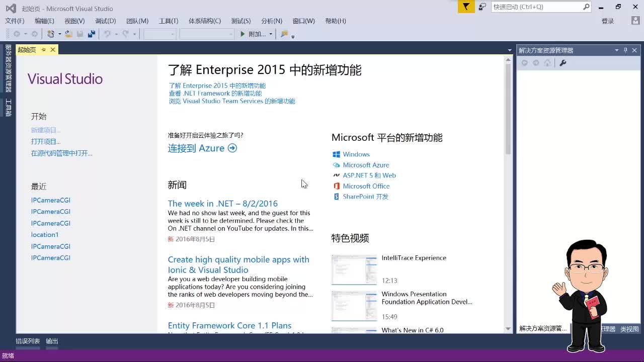
Task: Click the New Project toolbar icon
Action: [x=50, y=34]
